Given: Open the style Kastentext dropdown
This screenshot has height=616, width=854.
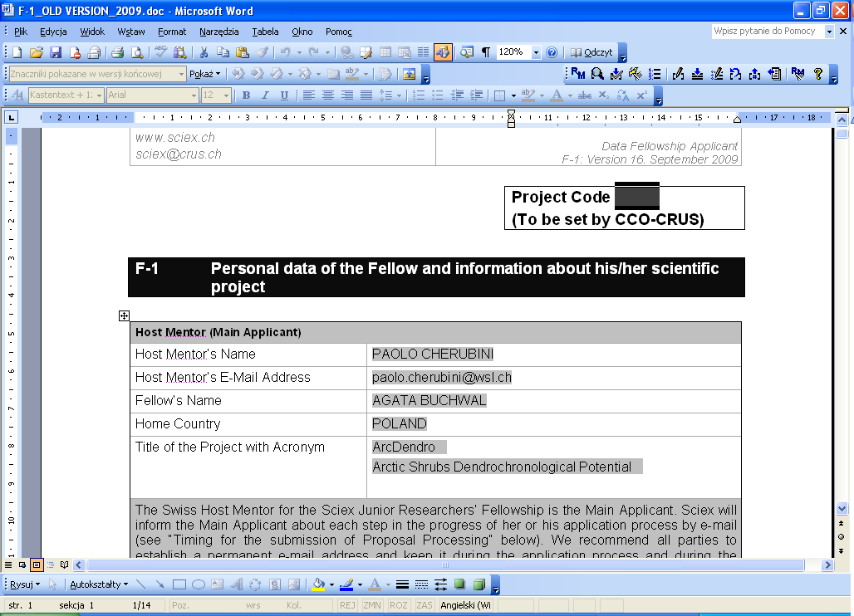Looking at the screenshot, I should (x=99, y=95).
